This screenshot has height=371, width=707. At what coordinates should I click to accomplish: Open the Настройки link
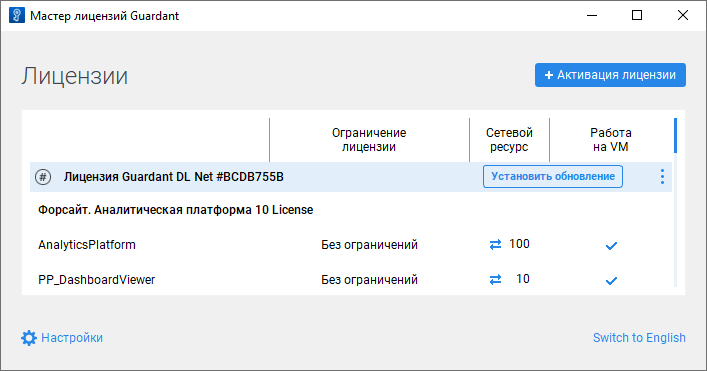[x=72, y=338]
